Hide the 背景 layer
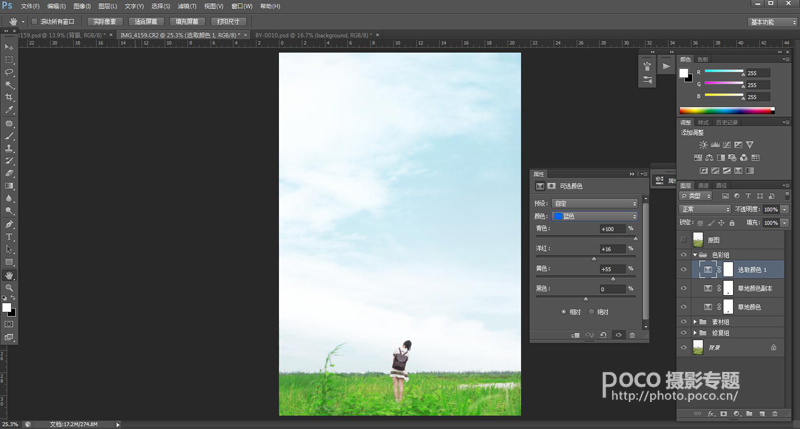The width and height of the screenshot is (800, 429). [x=684, y=347]
